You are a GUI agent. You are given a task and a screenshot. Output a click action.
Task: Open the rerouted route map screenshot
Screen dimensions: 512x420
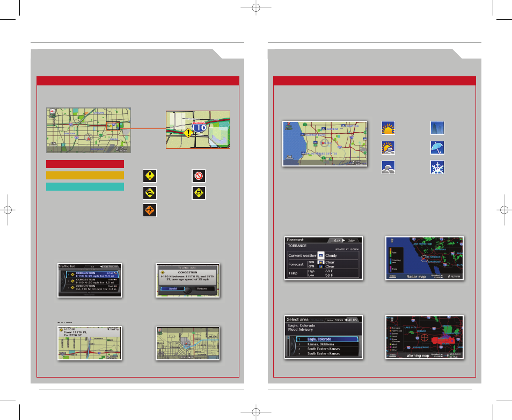(x=187, y=343)
